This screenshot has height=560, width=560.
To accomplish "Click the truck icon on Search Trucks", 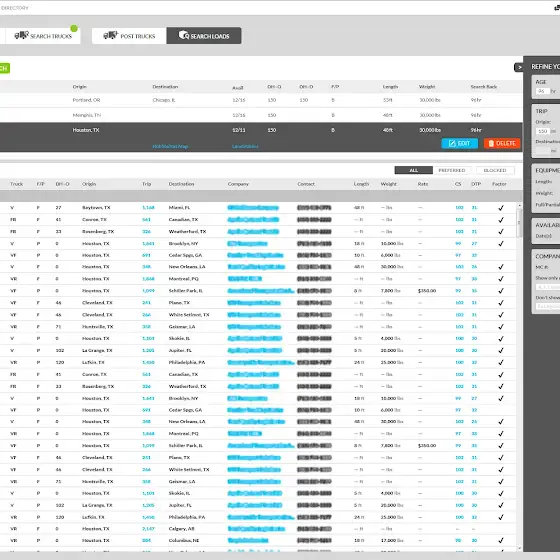I will click(21, 35).
